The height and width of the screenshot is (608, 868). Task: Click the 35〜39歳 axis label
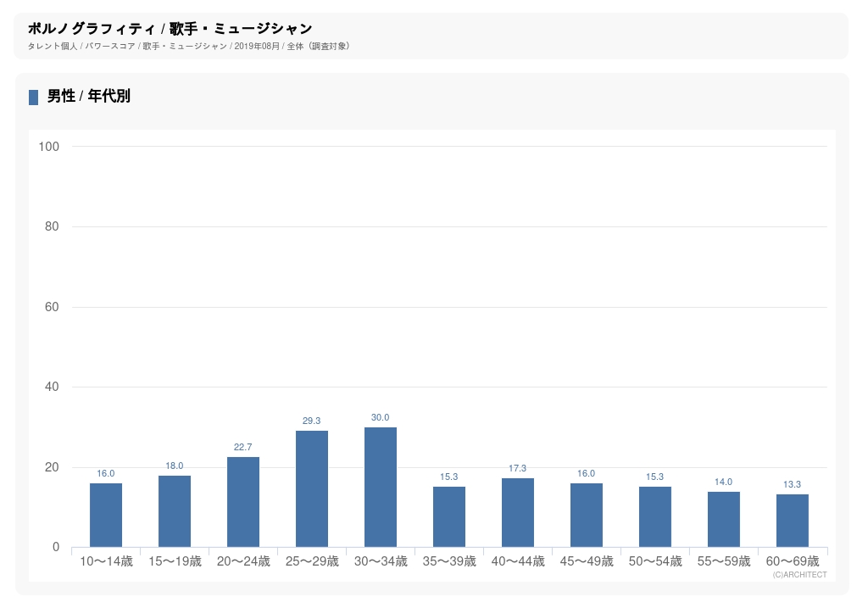pyautogui.click(x=449, y=561)
